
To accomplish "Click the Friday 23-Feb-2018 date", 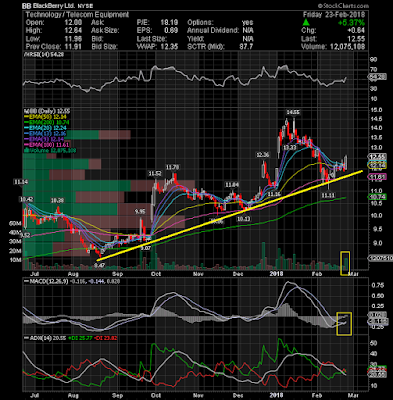I will coord(334,15).
